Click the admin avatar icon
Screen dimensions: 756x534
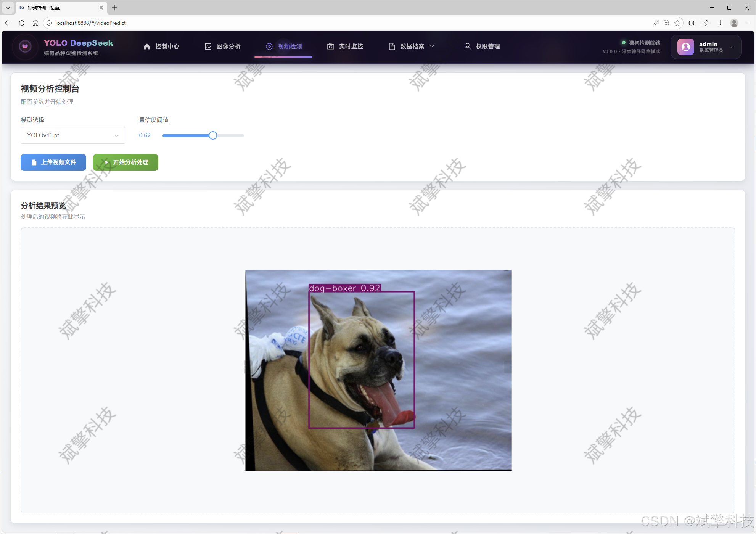685,47
